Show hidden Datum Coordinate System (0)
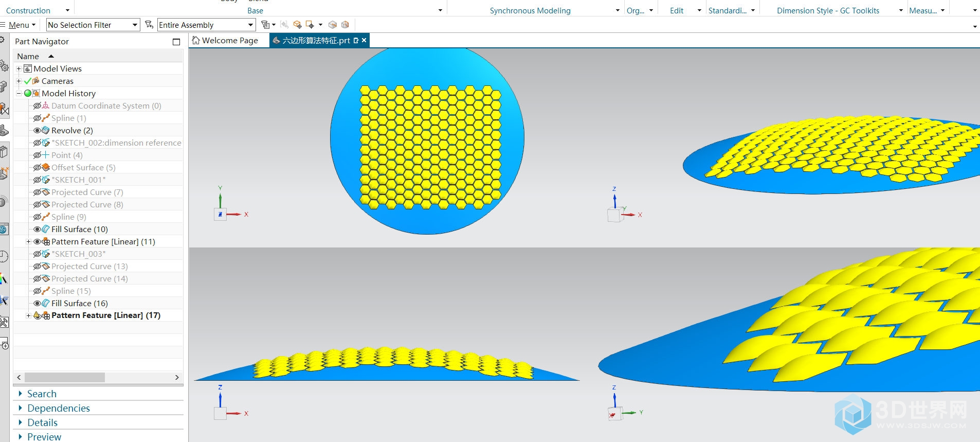The height and width of the screenshot is (442, 980). click(x=37, y=105)
